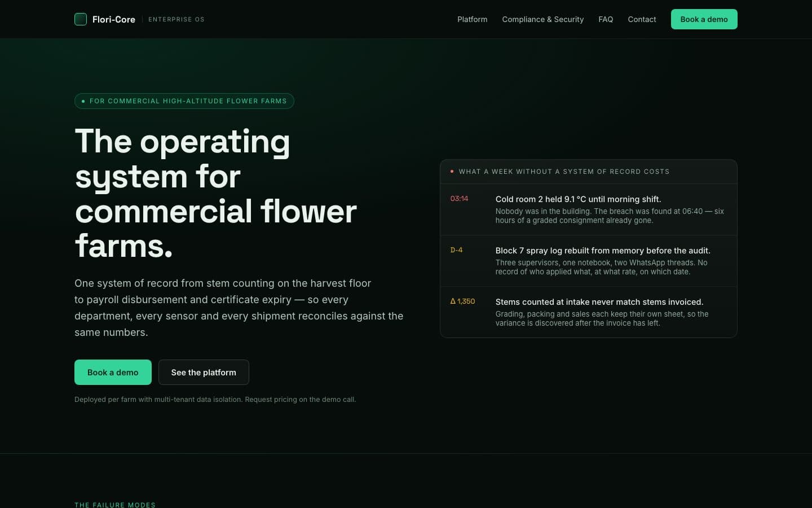Open the Platform nav link
The height and width of the screenshot is (508, 812).
473,19
